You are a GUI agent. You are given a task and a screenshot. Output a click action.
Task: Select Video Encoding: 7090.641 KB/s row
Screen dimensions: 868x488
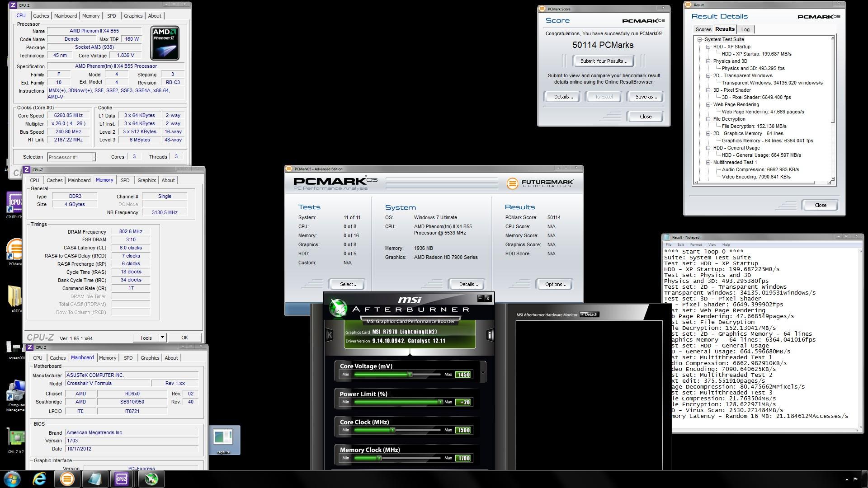coord(756,177)
